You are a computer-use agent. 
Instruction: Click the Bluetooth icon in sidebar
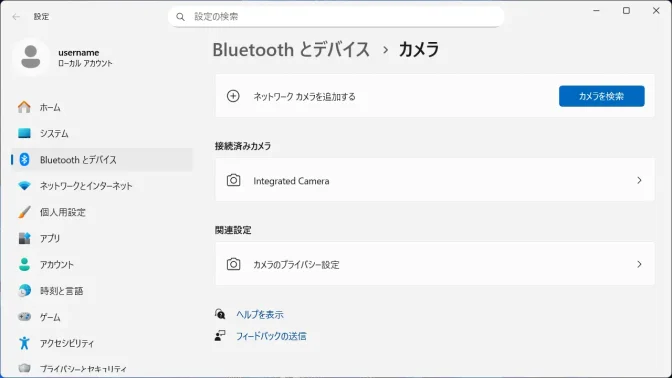coord(24,159)
